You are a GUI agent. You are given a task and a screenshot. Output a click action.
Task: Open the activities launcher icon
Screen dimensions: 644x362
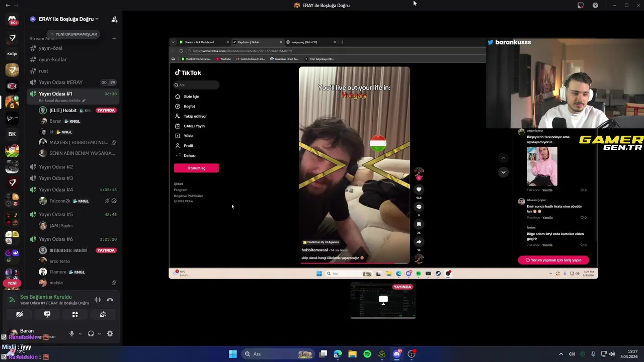click(x=75, y=314)
